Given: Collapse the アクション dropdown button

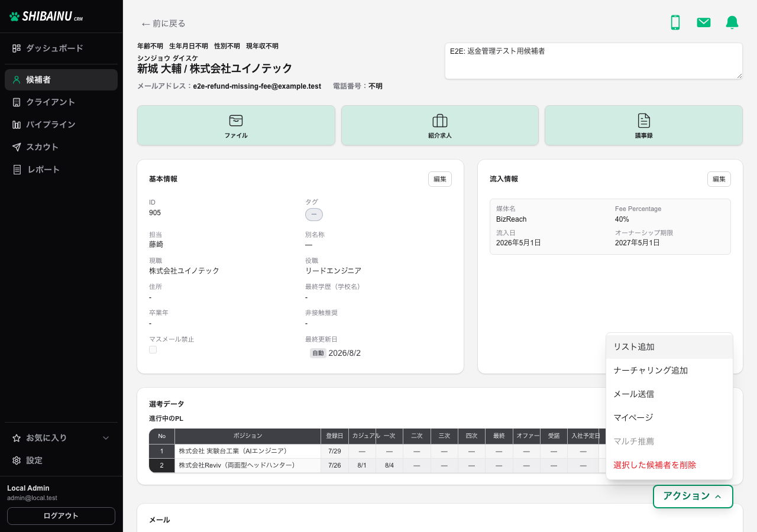Looking at the screenshot, I should tap(693, 497).
